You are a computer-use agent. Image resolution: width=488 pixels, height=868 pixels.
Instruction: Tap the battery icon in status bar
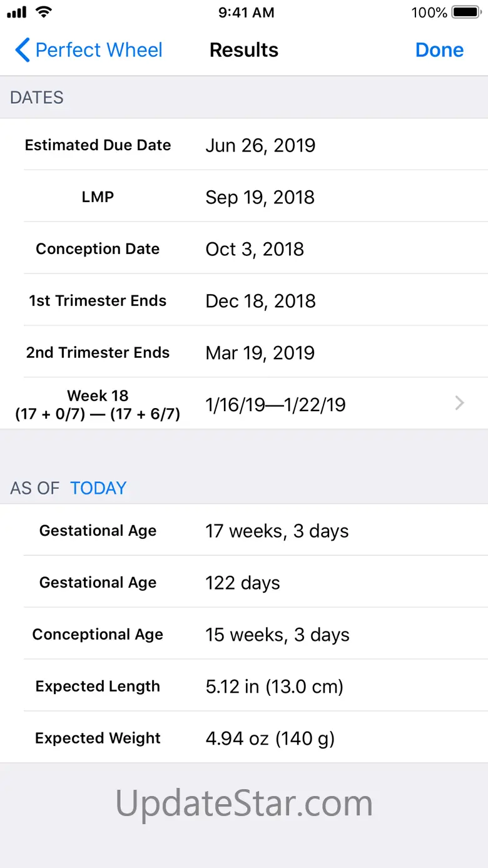pos(465,13)
